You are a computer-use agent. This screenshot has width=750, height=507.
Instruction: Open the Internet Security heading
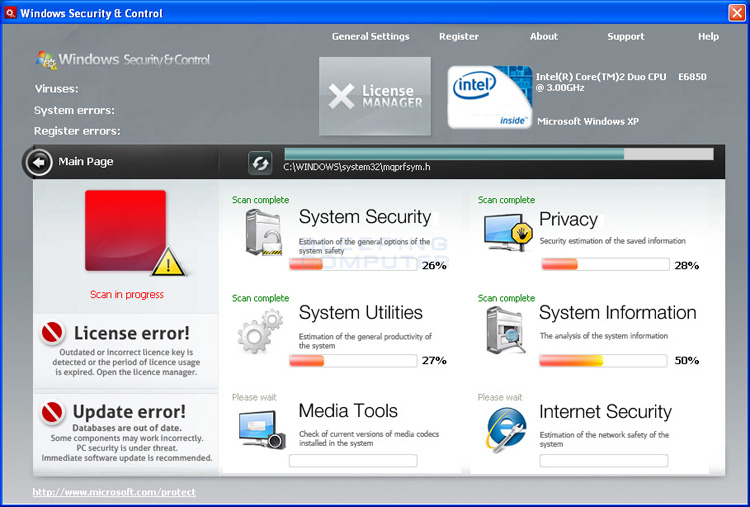[x=605, y=411]
